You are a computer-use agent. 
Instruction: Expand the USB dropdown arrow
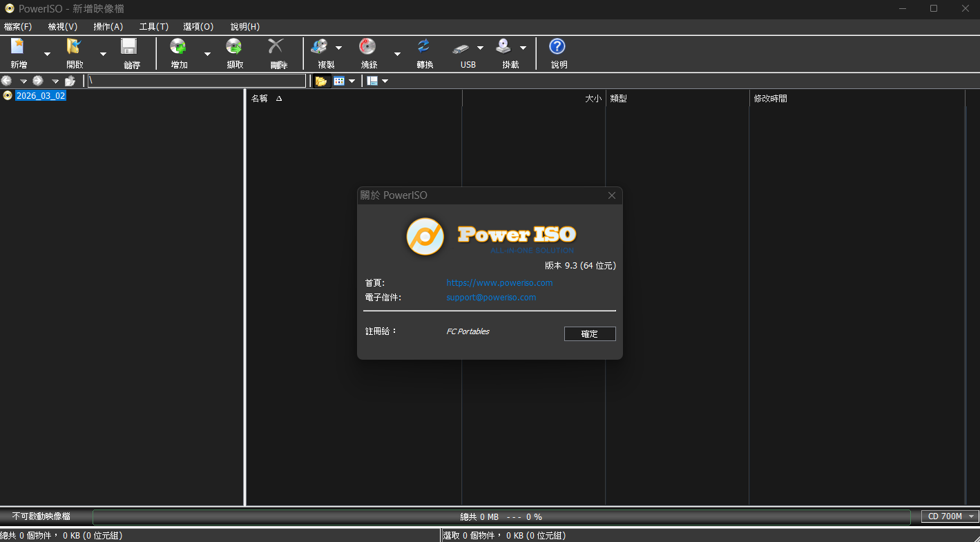(x=481, y=48)
